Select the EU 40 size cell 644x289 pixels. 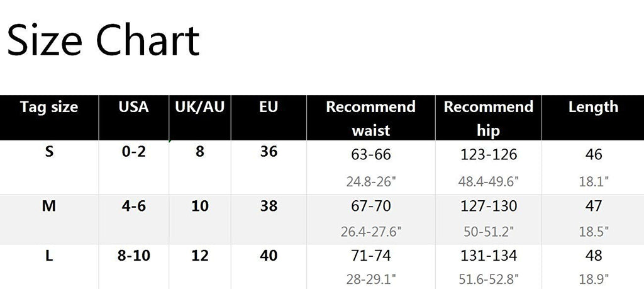[269, 256]
